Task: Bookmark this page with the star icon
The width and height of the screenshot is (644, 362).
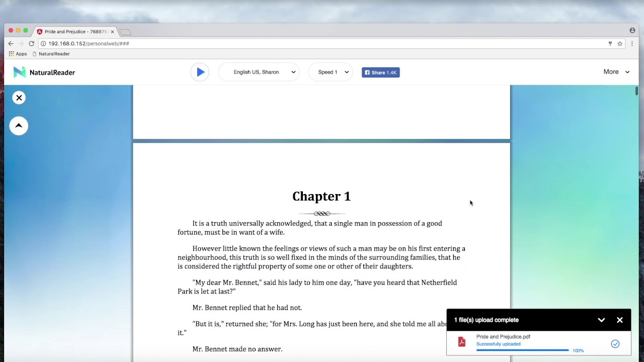Action: coord(620,44)
